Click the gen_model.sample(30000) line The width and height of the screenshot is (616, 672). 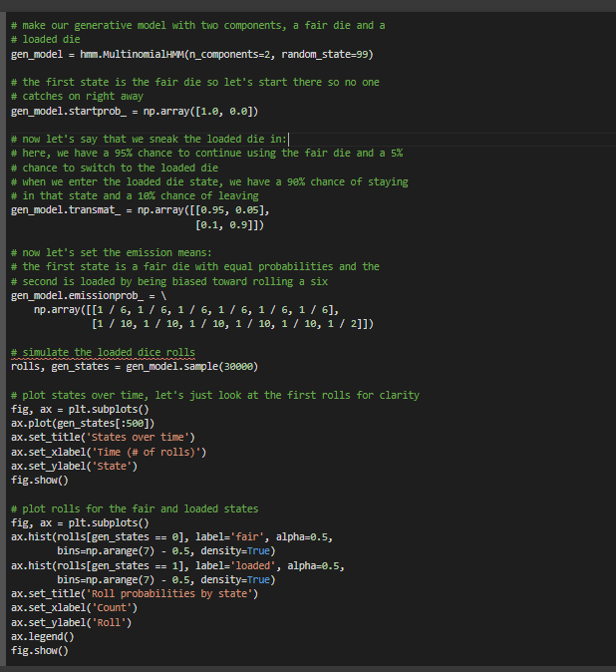tap(135, 367)
